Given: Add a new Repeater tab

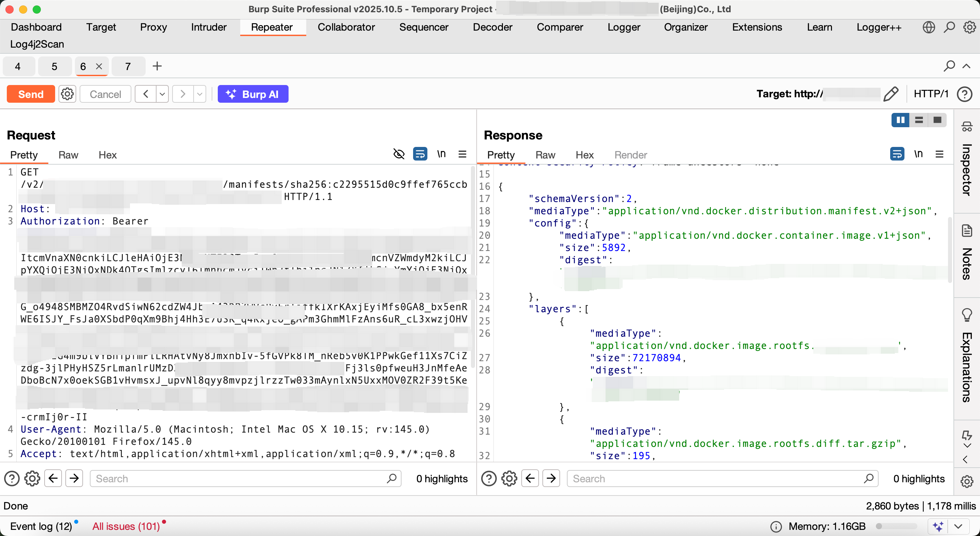Looking at the screenshot, I should click(x=157, y=66).
